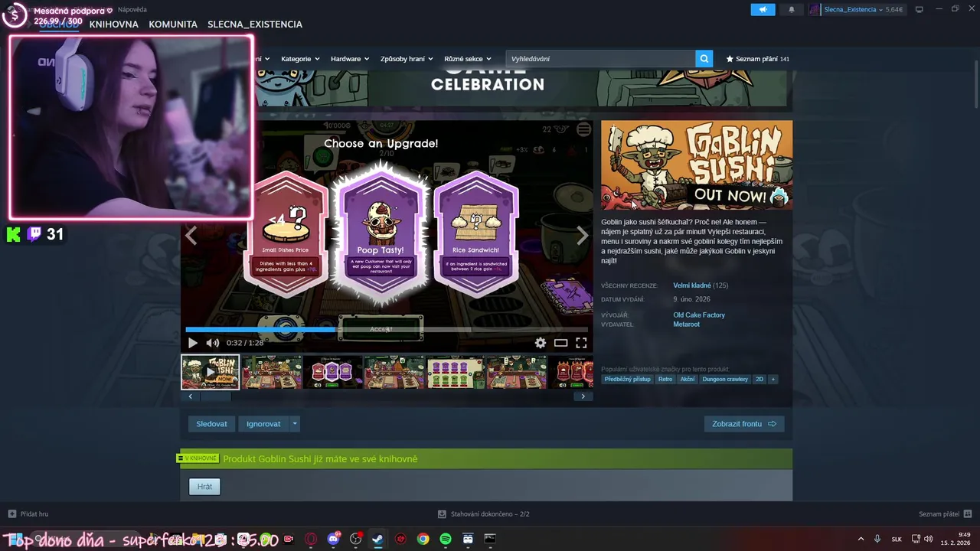
Task: Open Google Chrome from the taskbar
Action: click(x=423, y=539)
